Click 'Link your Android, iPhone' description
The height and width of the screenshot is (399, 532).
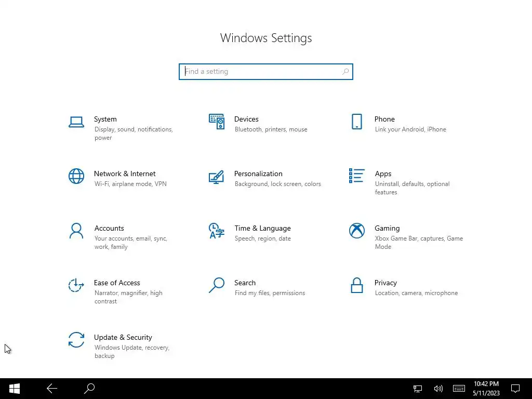click(x=410, y=129)
